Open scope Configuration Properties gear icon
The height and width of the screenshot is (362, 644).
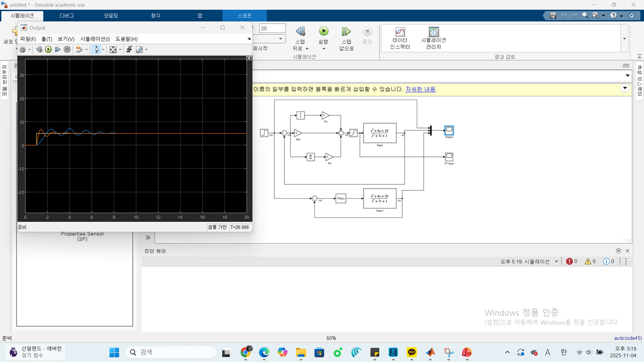(22, 49)
